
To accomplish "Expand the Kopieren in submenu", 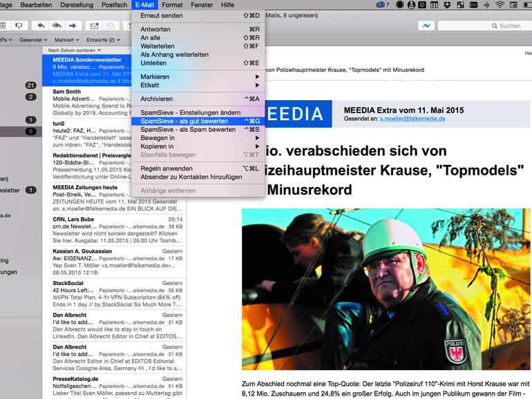I will click(x=198, y=146).
